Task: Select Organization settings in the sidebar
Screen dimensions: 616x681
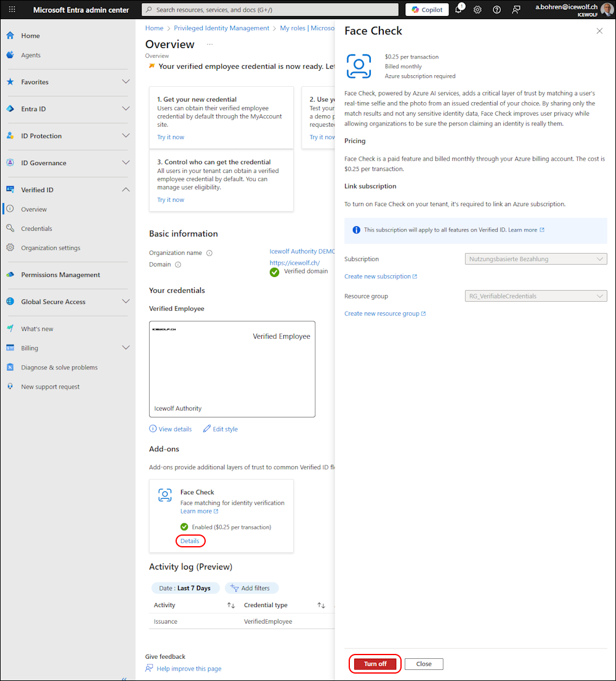Action: coord(51,248)
